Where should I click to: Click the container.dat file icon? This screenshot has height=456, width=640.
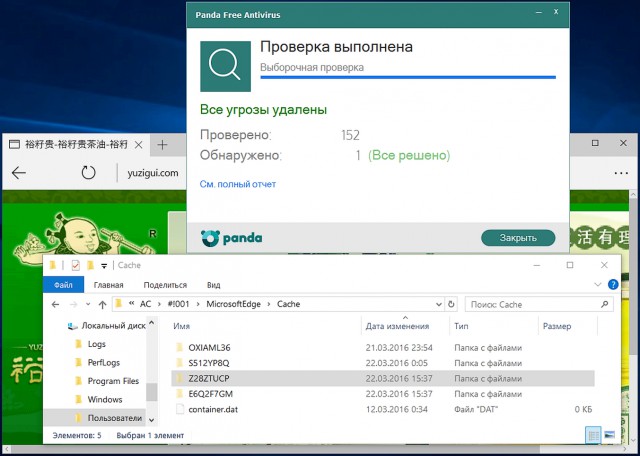pos(179,409)
